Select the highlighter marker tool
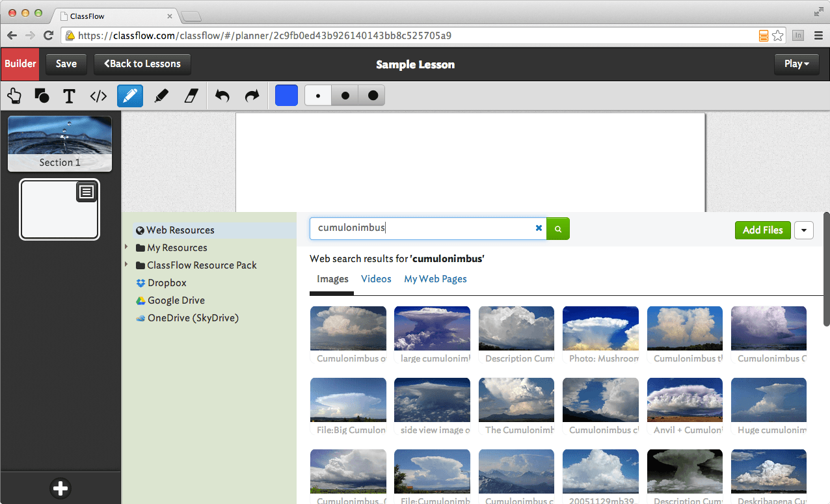 pyautogui.click(x=161, y=96)
